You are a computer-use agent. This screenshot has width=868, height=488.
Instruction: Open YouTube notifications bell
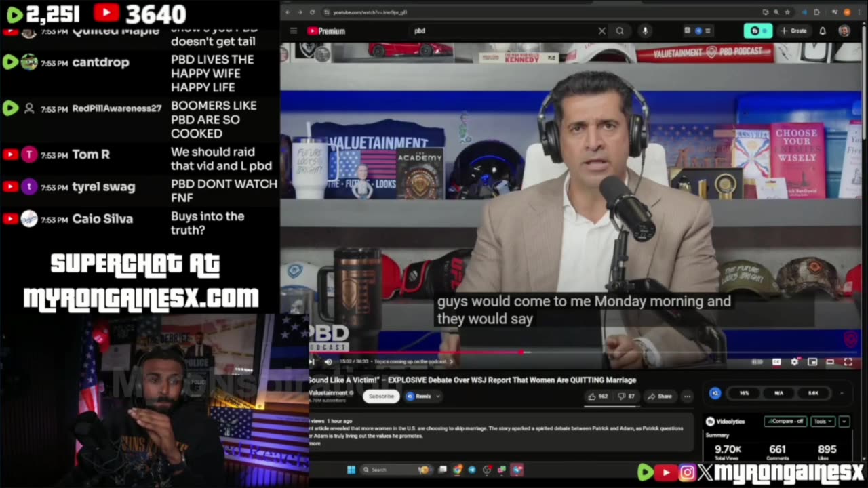[x=823, y=30]
